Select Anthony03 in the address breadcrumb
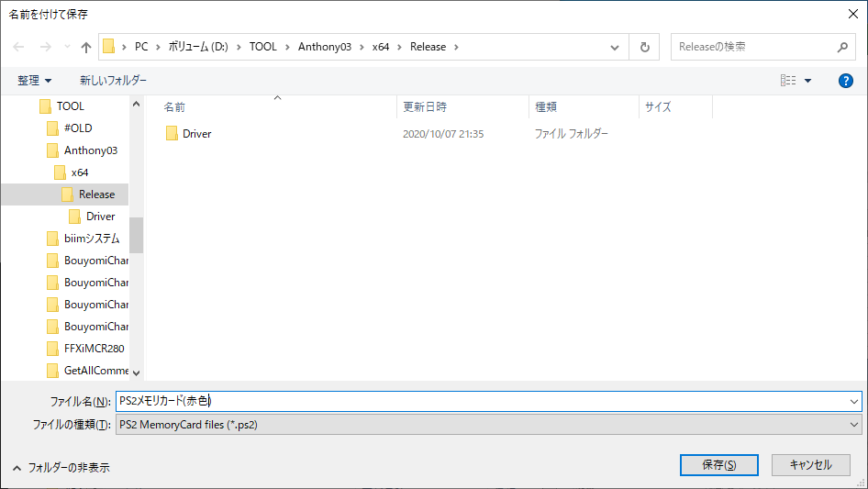868x489 pixels. [325, 47]
